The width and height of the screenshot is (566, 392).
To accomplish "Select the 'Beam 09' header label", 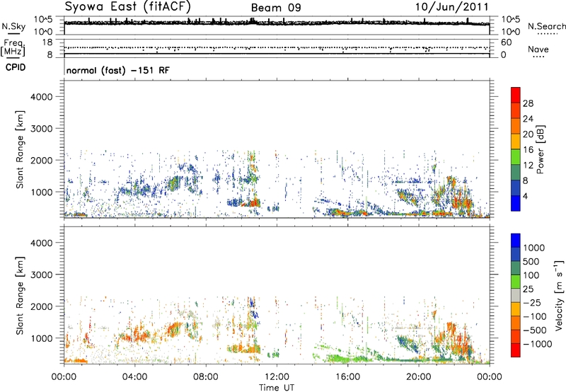I will 276,8.
